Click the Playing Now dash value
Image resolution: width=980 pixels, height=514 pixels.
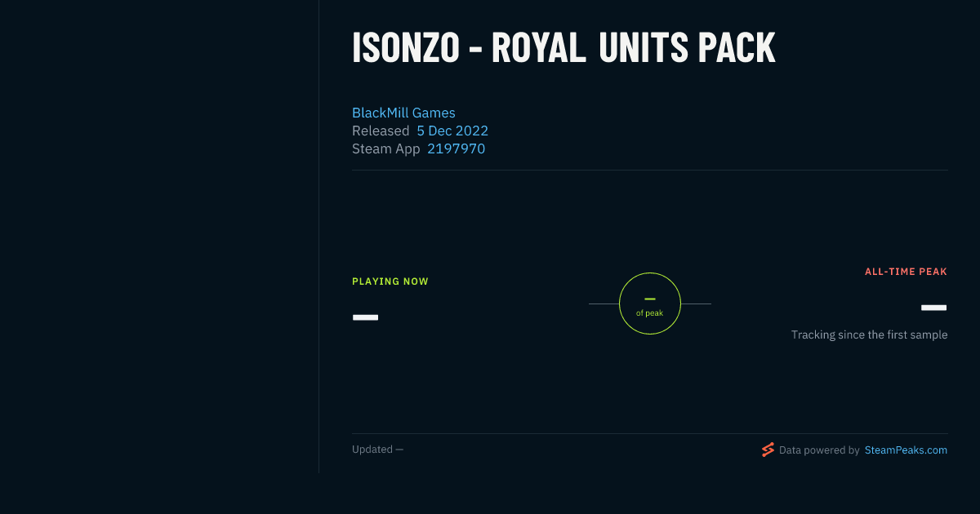pos(365,317)
